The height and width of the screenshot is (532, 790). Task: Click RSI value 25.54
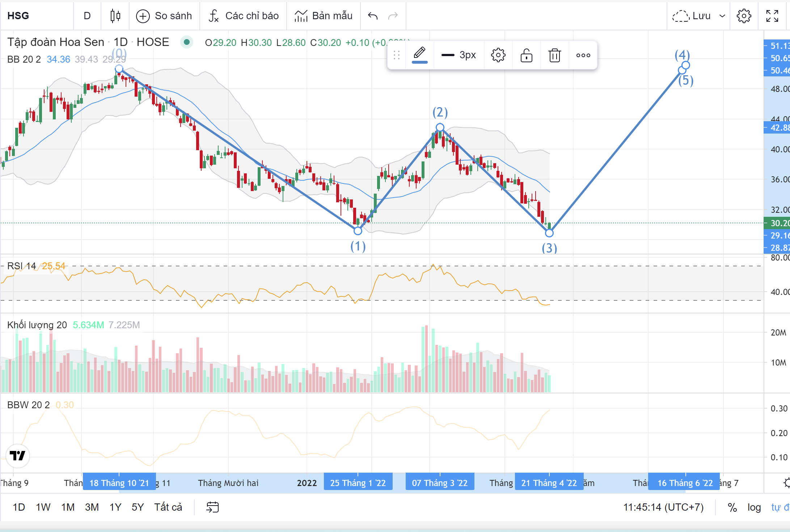coord(54,266)
